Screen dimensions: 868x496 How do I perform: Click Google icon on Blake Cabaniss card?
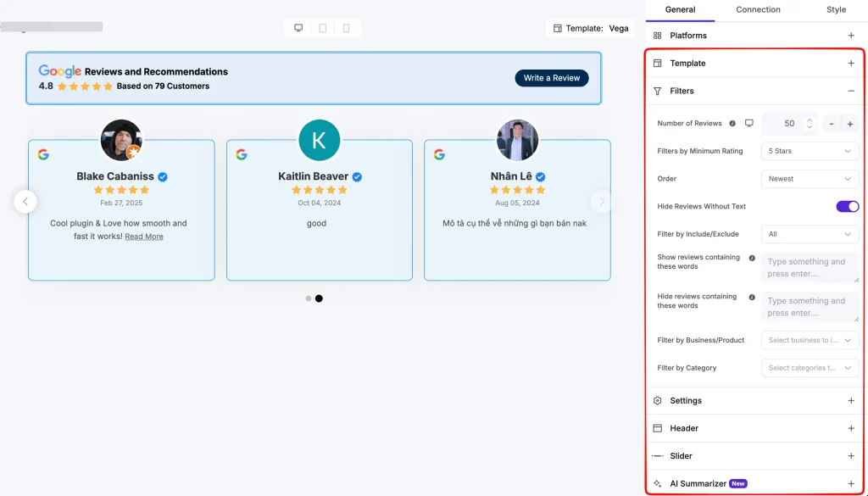coord(43,154)
